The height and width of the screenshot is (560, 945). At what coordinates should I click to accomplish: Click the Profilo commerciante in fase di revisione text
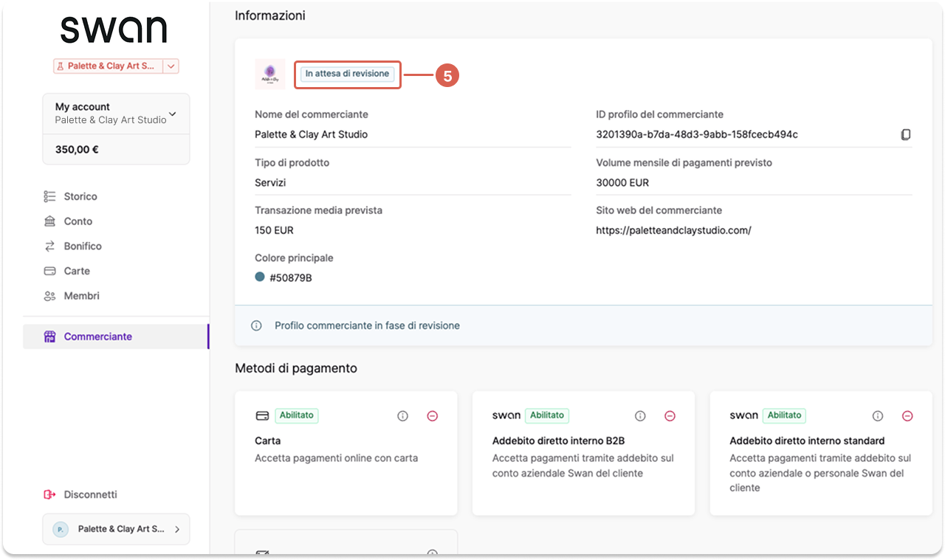(367, 325)
